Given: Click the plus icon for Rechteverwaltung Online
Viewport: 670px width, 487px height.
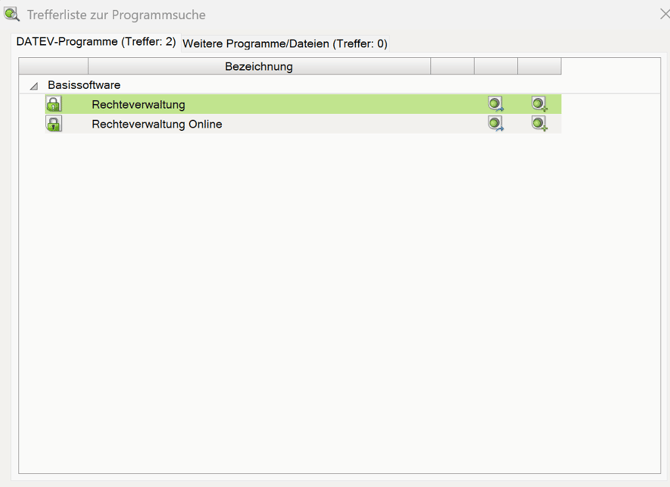Looking at the screenshot, I should 539,124.
